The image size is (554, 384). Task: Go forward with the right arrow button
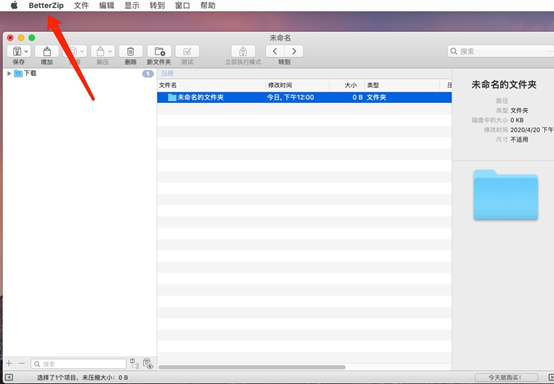[x=294, y=52]
